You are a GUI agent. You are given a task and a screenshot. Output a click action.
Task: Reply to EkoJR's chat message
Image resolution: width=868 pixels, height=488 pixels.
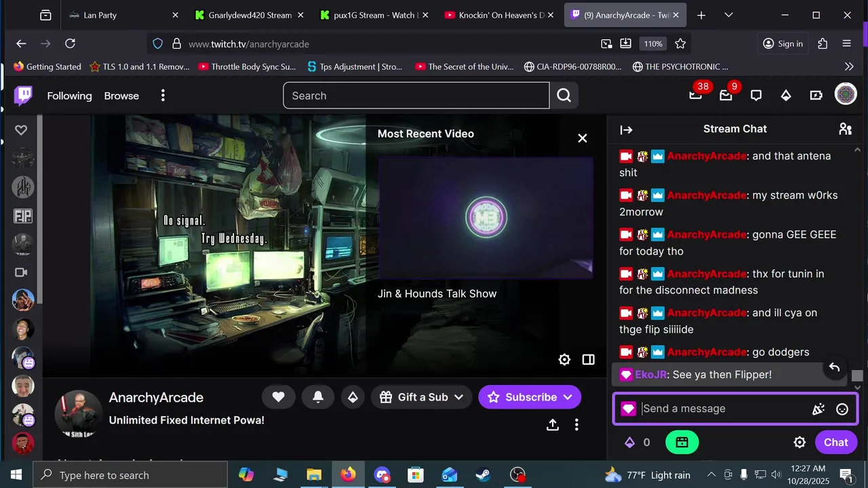tap(835, 367)
